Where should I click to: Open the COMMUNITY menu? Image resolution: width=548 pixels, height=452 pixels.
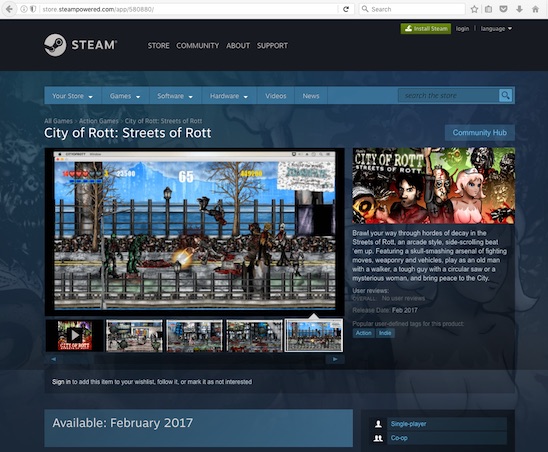[x=197, y=45]
